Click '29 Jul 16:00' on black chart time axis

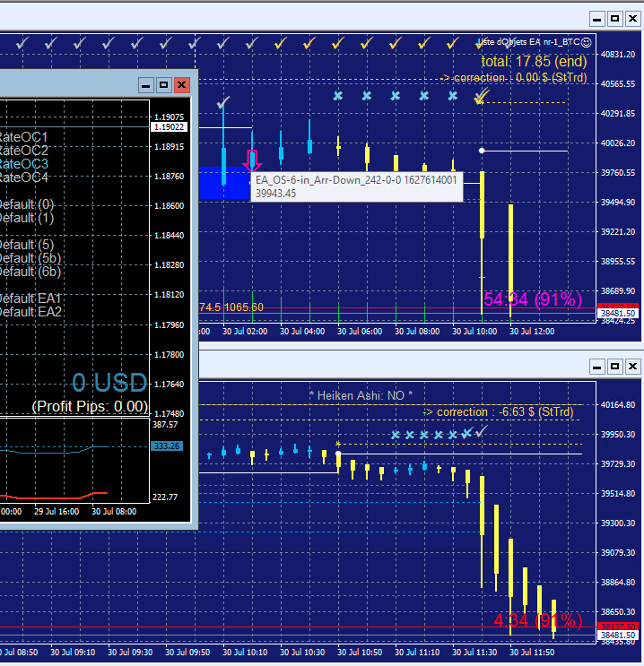point(57,512)
